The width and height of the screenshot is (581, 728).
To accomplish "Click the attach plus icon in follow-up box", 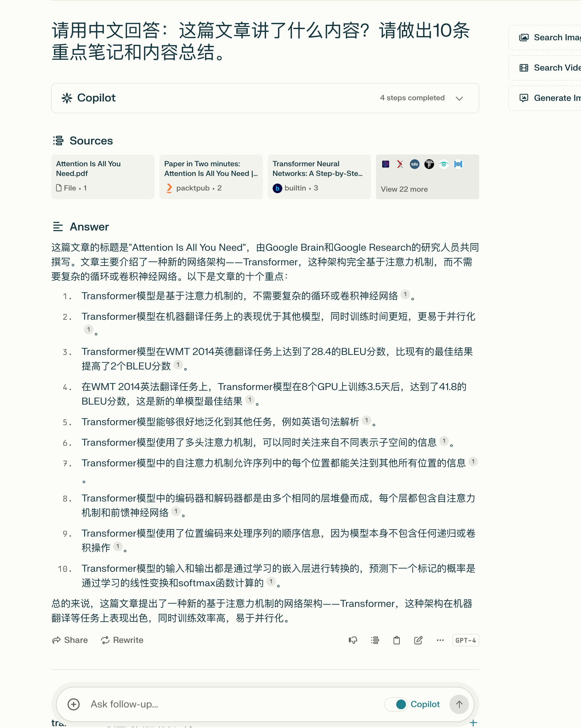I will [x=74, y=704].
